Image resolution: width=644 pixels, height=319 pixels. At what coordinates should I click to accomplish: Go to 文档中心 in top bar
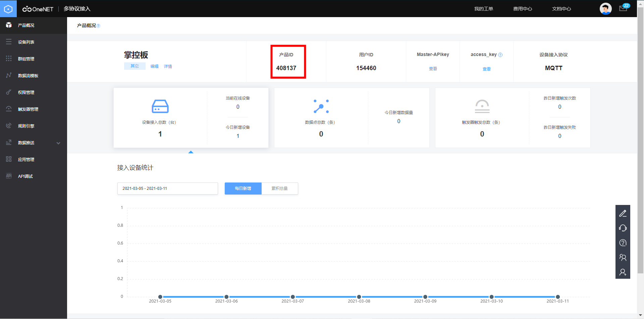(x=561, y=9)
